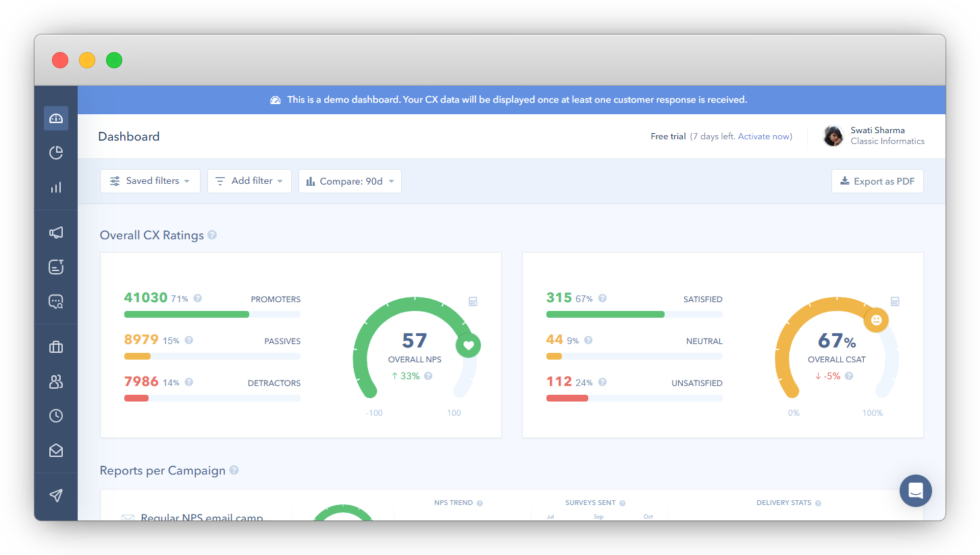Click the contacts people icon

click(56, 381)
